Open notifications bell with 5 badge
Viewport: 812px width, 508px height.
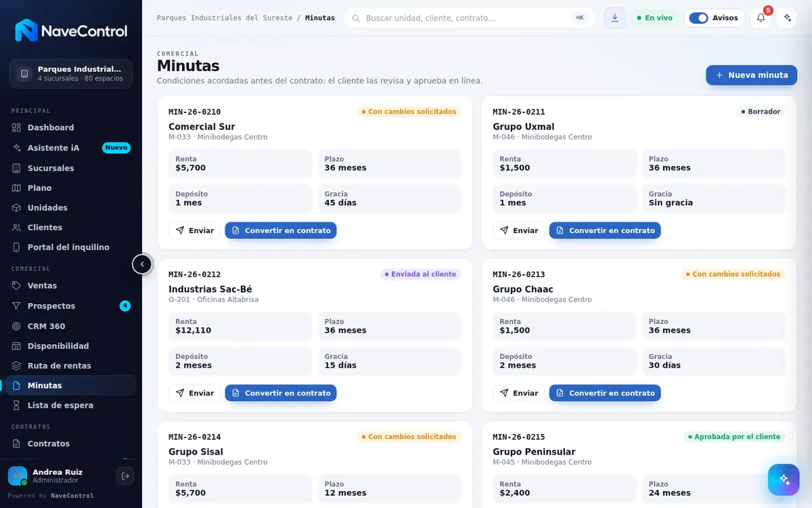click(x=761, y=18)
